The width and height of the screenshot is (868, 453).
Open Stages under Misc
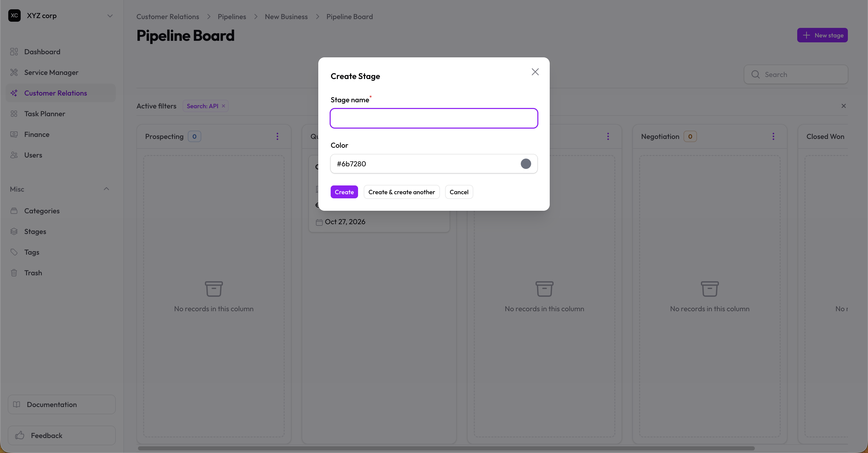61,231
